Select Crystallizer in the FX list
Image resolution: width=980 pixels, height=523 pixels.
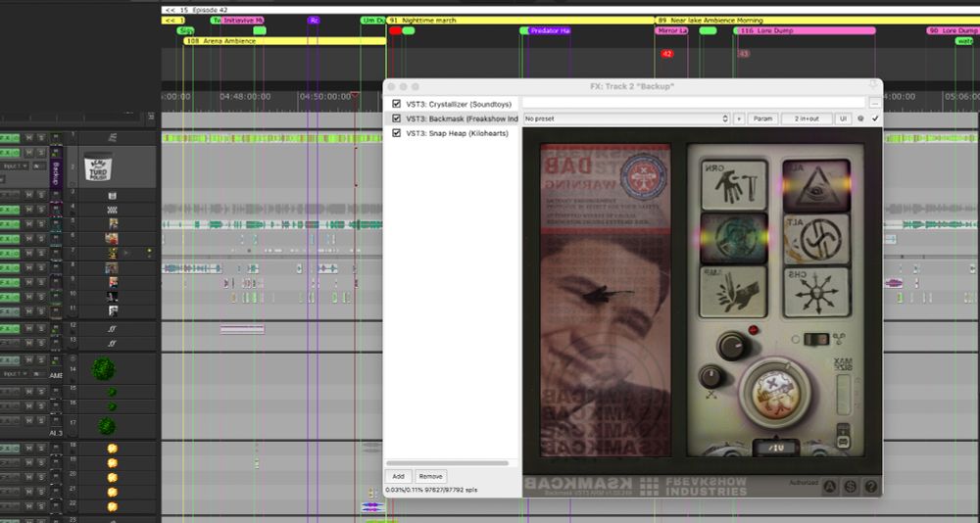tap(457, 104)
